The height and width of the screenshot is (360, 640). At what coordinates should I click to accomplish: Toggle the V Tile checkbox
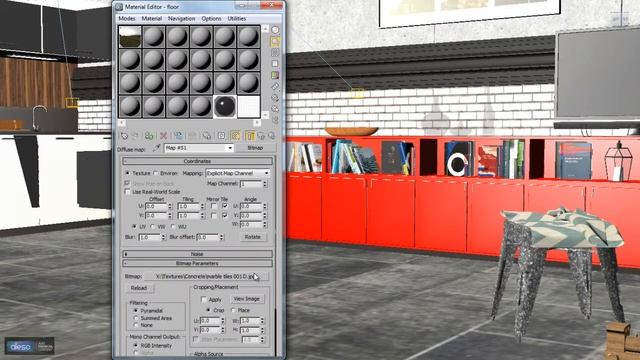coord(225,215)
